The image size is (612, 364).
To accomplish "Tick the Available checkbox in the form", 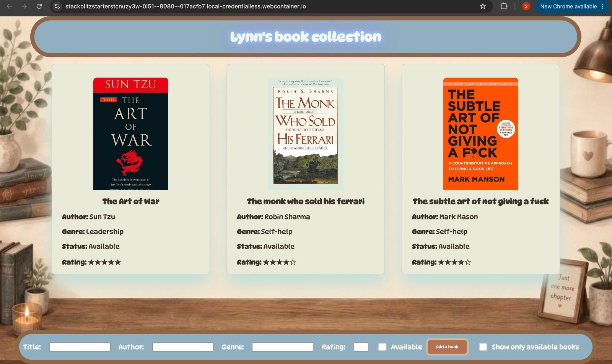I will pos(382,347).
